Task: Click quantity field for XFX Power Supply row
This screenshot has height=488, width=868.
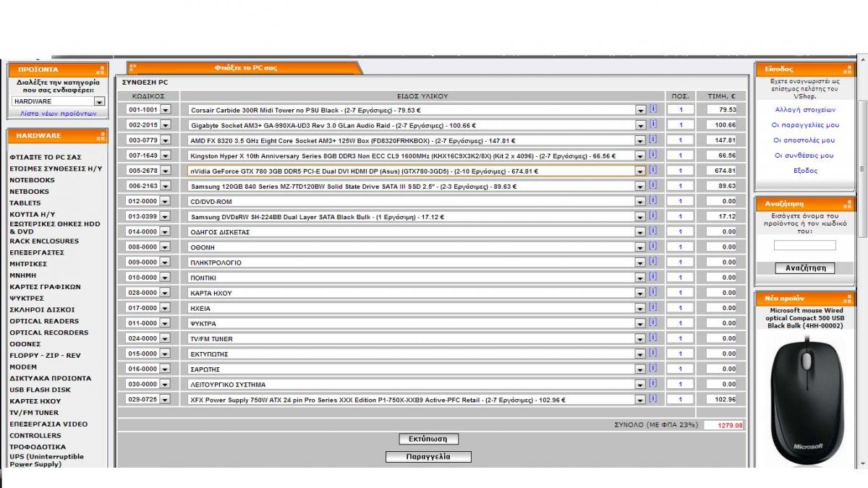Action: (681, 399)
